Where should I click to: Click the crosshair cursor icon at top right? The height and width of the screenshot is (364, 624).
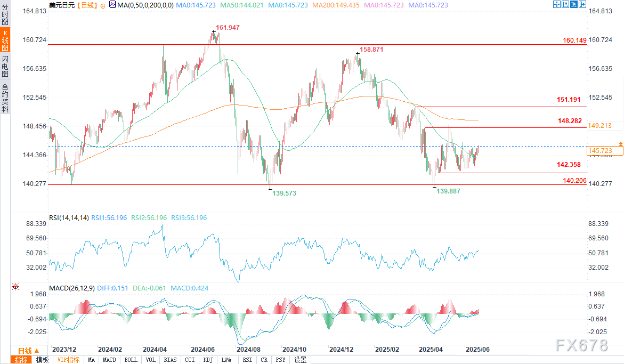click(x=557, y=5)
